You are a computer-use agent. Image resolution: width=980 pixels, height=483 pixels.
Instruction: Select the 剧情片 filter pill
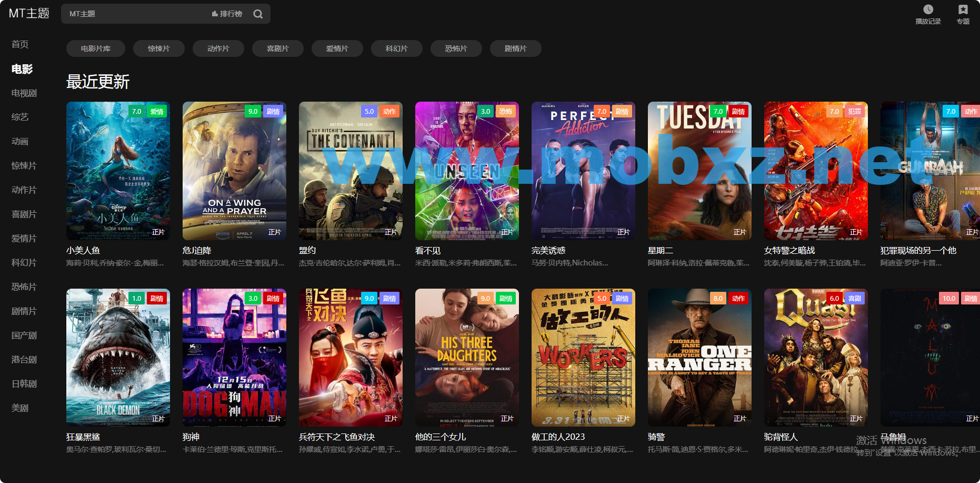coord(516,48)
